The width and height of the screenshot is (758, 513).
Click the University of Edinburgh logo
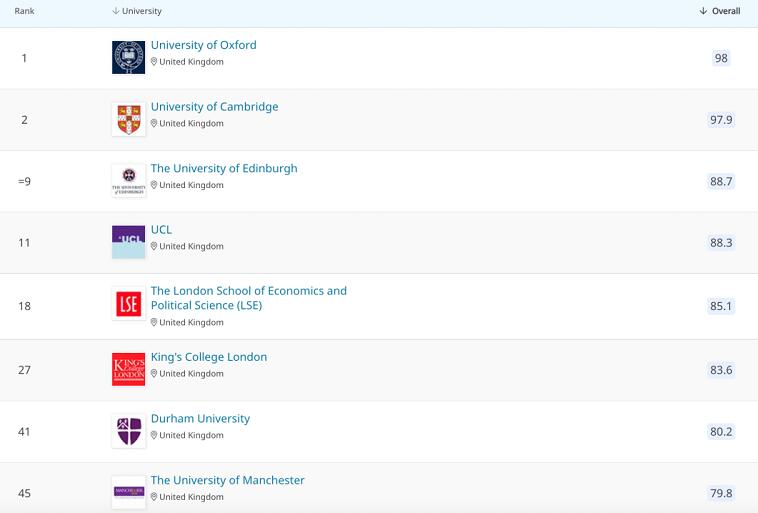[128, 181]
